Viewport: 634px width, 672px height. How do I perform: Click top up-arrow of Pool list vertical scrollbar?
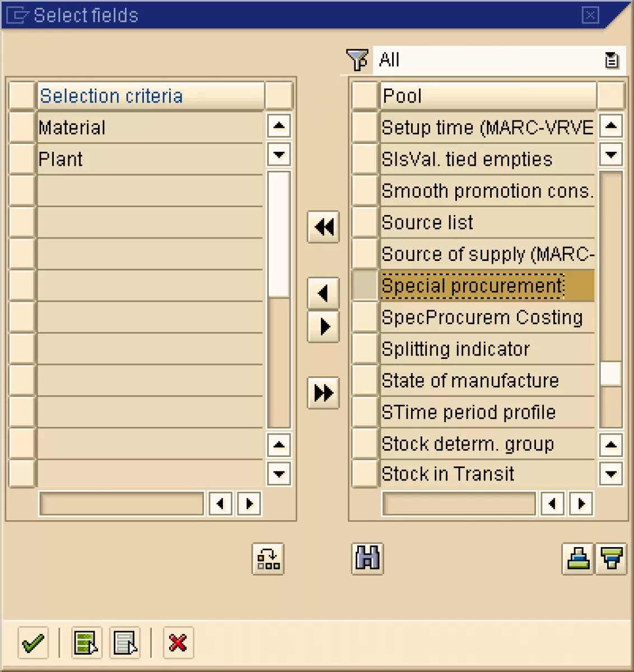pos(611,126)
